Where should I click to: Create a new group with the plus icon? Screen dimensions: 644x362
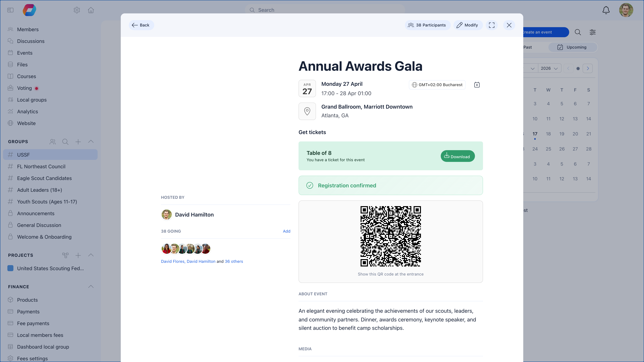pyautogui.click(x=78, y=142)
